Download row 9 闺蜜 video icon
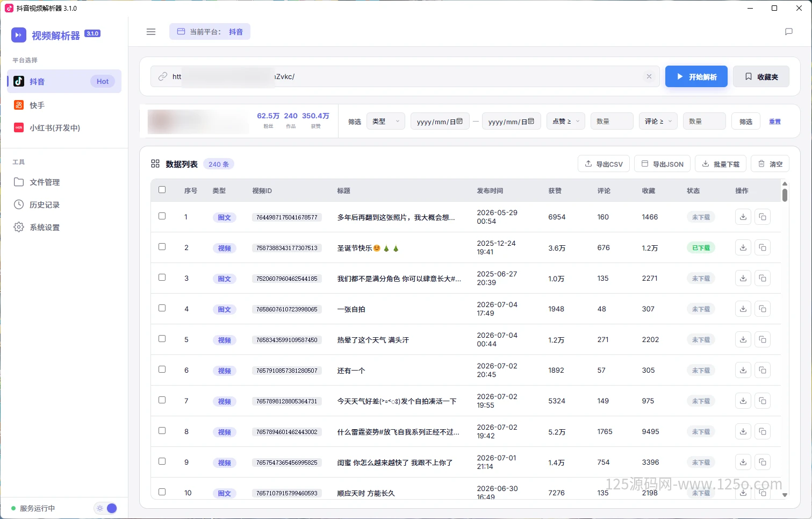The image size is (812, 519). (x=743, y=463)
